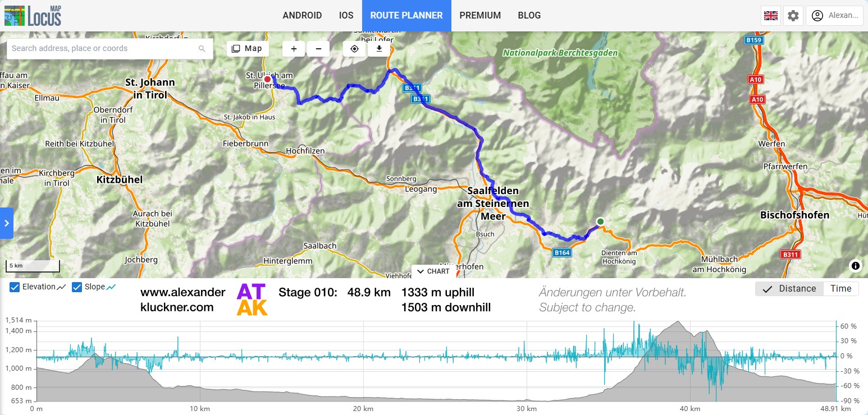
Task: Click the search magnifier icon
Action: coord(202,49)
